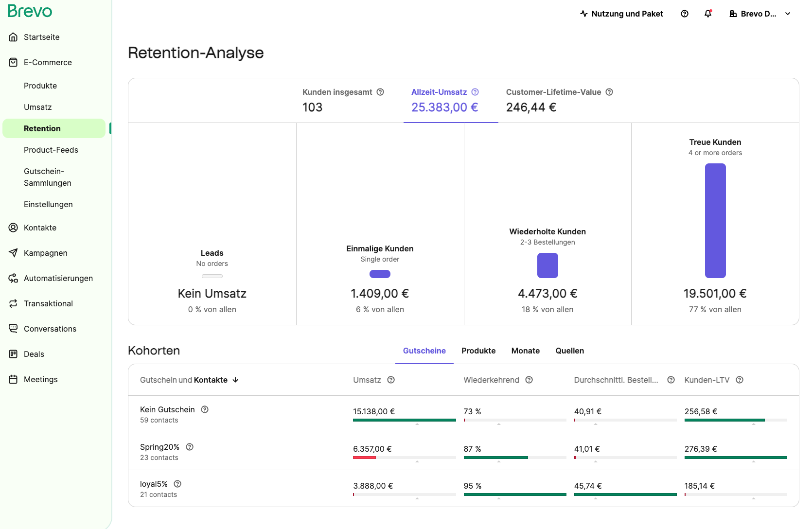Screen dimensions: 812x529
Task: Switch to the Gutscheine cohort tab
Action: pos(424,351)
